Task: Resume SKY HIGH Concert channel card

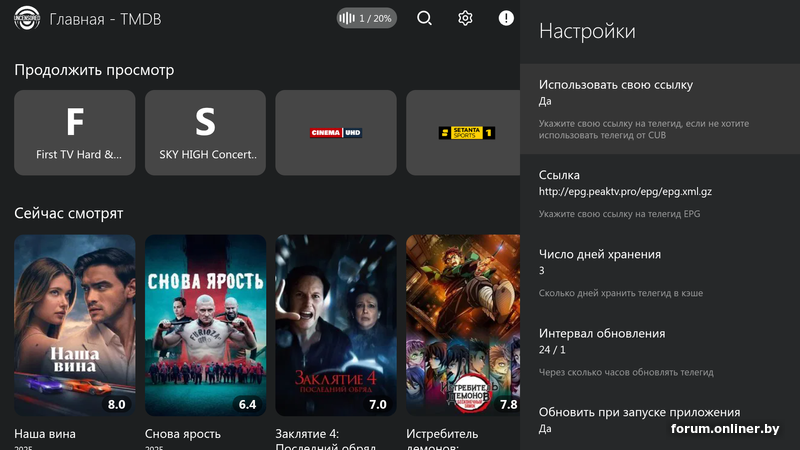Action: click(205, 133)
